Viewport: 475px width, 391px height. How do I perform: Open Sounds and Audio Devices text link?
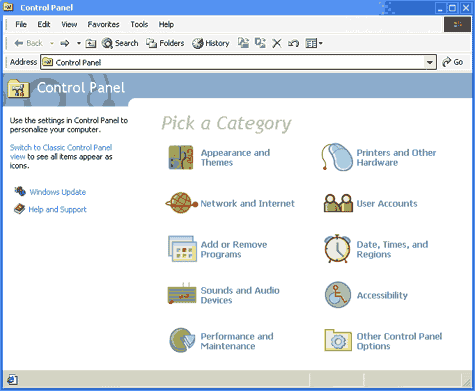click(240, 295)
